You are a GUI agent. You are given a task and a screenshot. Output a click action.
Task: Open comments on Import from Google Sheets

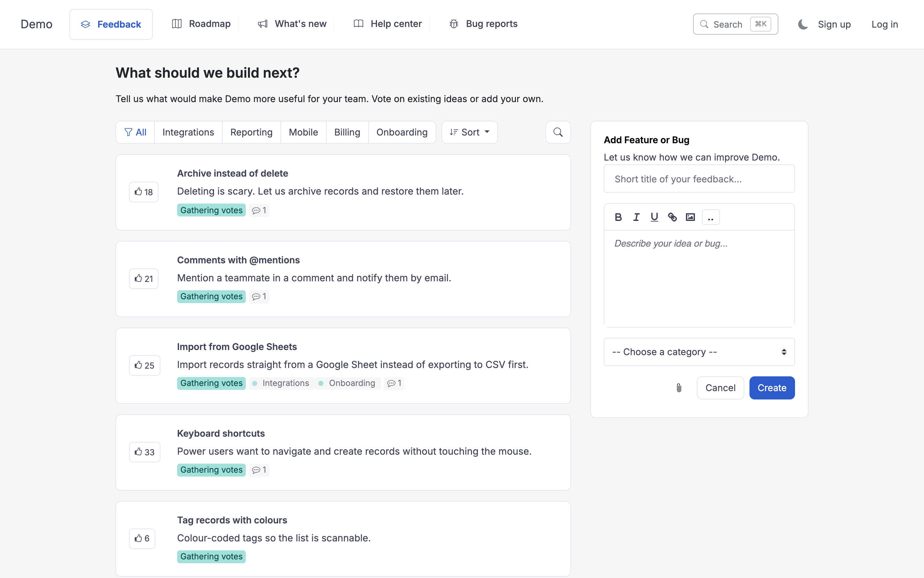[x=394, y=383]
